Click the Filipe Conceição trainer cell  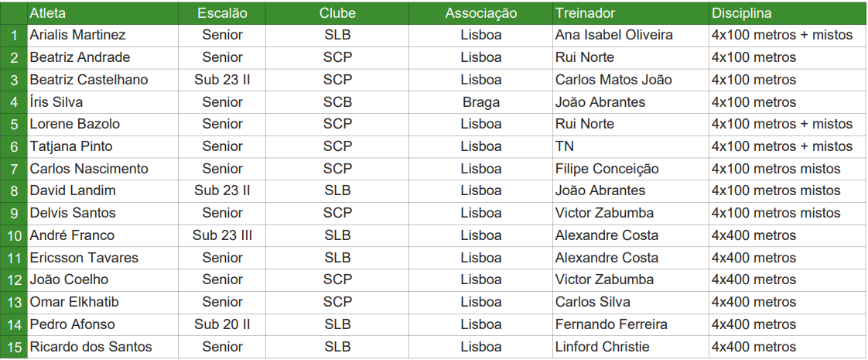coord(607,169)
